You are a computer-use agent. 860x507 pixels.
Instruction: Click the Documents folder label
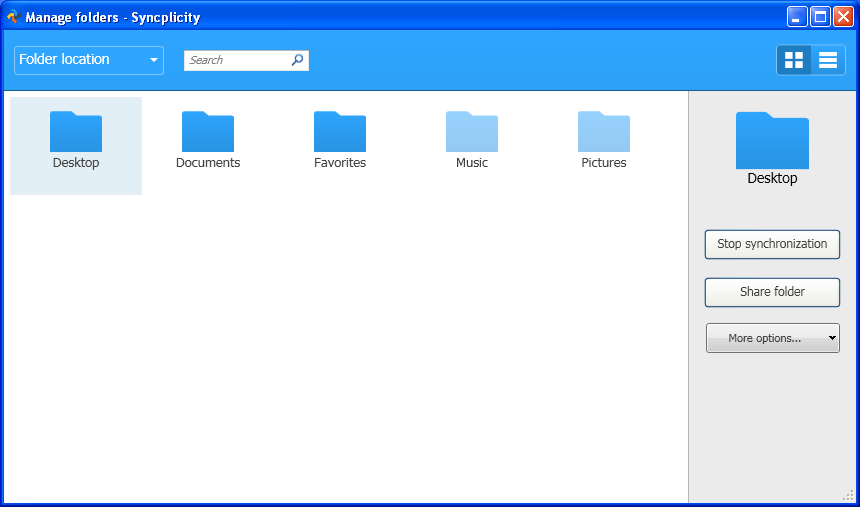208,163
